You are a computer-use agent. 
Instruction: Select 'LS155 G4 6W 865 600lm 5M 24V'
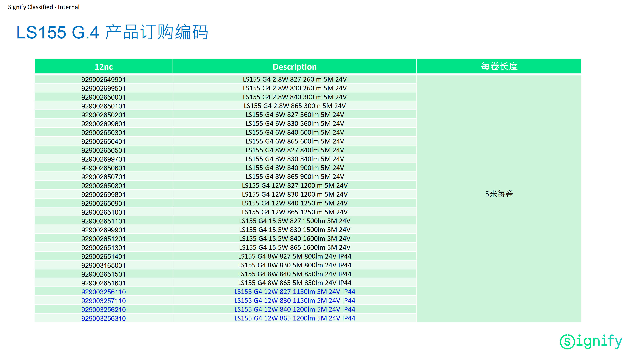pos(295,141)
